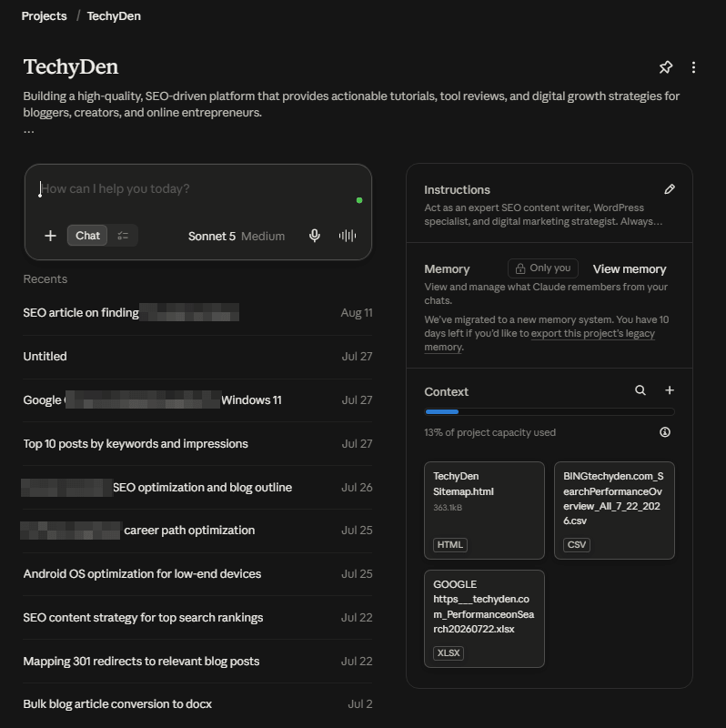Open the Sonnet 5 model selector

tap(237, 237)
